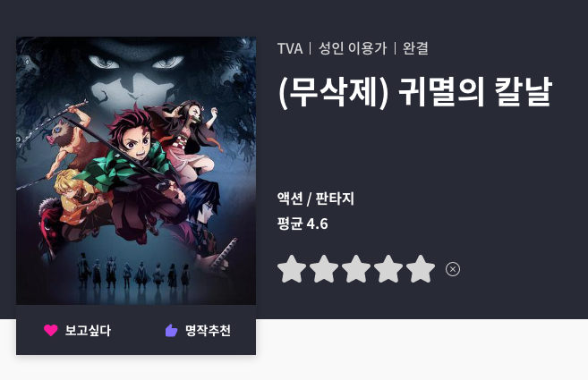588x380 pixels.
Task: Click the 성인 이용가 rating label
Action: (353, 48)
